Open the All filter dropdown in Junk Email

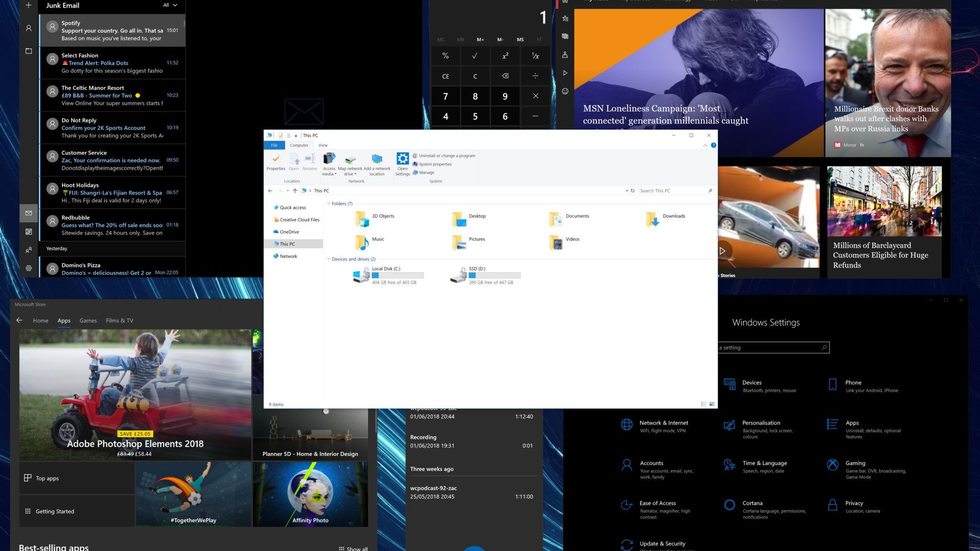170,5
